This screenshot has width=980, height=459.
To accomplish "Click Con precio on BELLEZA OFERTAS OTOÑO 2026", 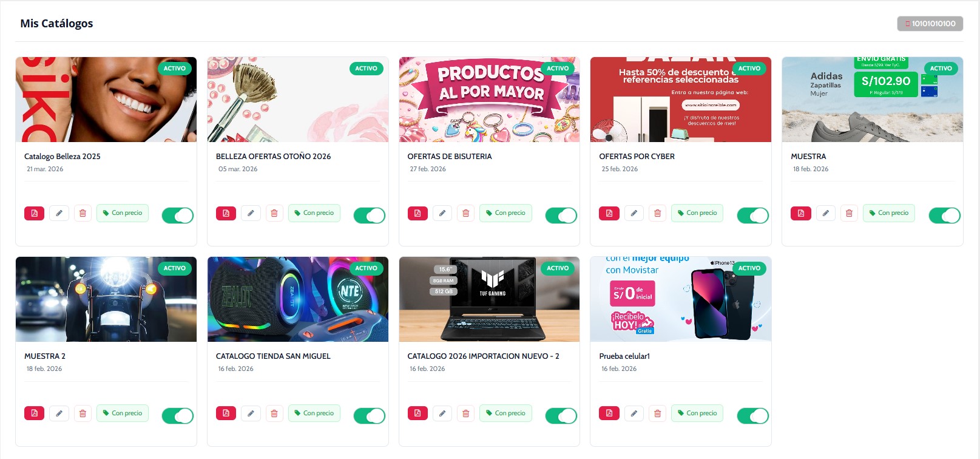I will [314, 213].
